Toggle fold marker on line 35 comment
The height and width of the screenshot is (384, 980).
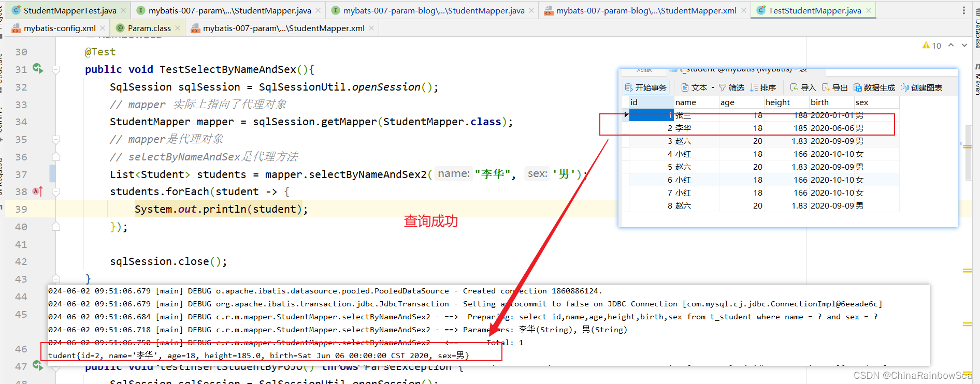point(56,139)
